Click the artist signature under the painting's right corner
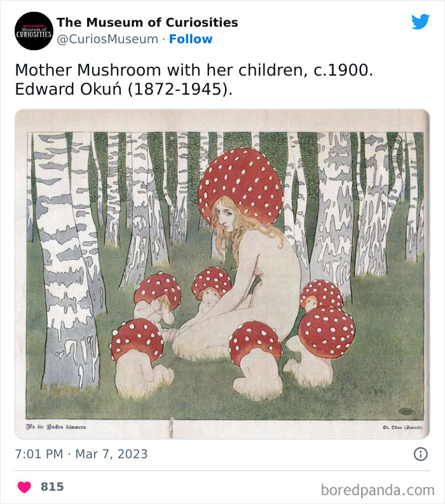 pyautogui.click(x=399, y=427)
